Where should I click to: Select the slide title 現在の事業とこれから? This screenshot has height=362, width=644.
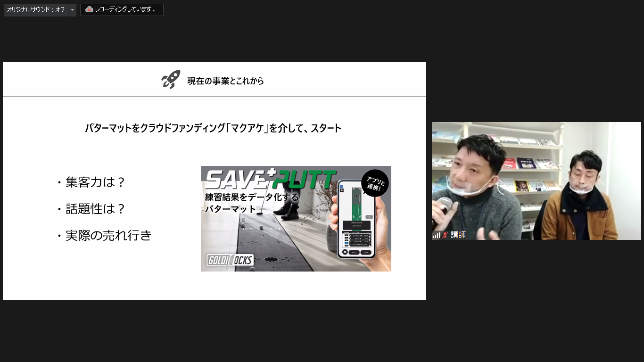pos(225,81)
